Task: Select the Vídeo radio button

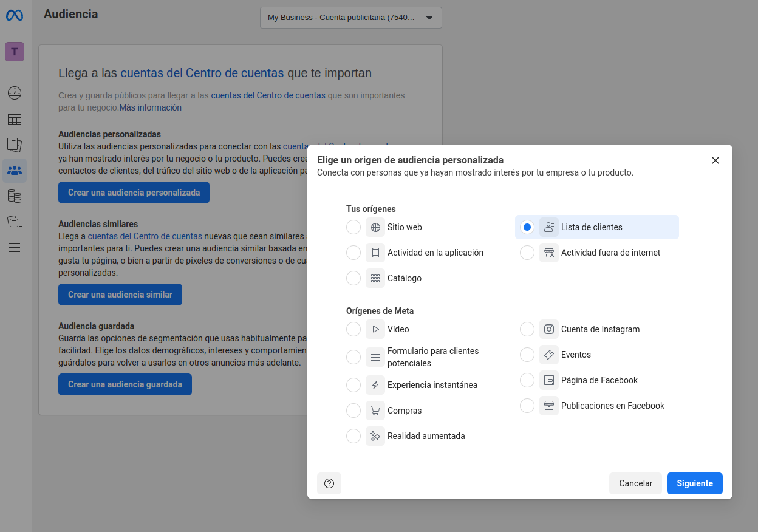Action: tap(353, 329)
